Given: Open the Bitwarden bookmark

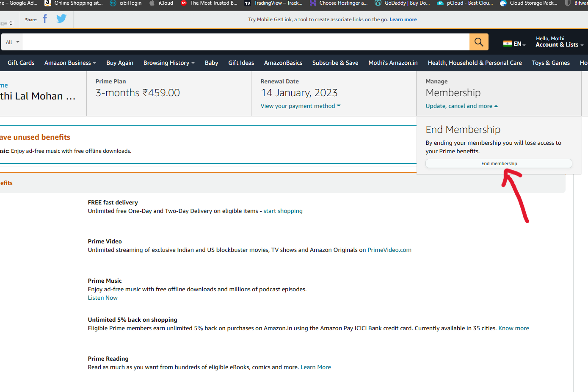Looking at the screenshot, I should click(x=577, y=3).
